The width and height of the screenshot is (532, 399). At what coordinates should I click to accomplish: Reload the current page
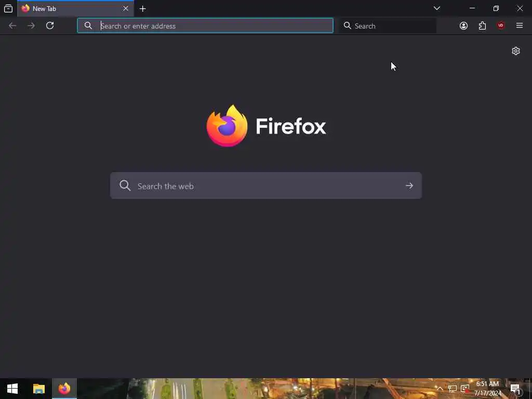50,25
